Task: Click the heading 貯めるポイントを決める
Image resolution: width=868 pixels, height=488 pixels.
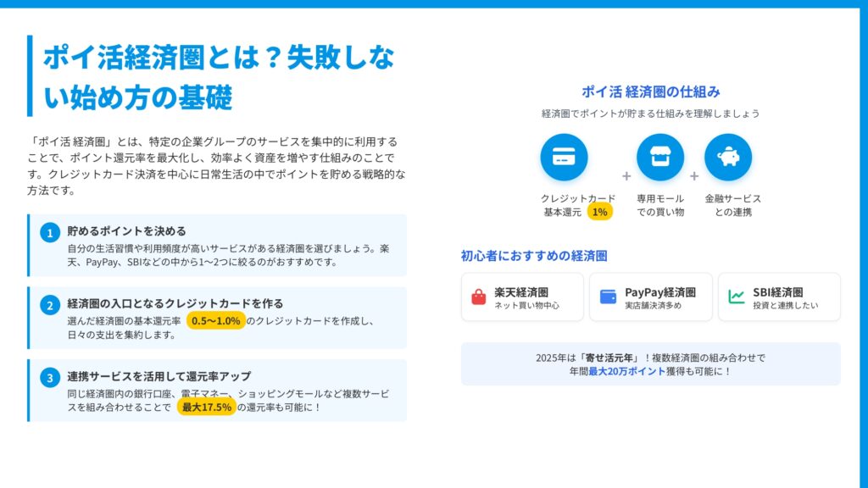Action: (127, 230)
